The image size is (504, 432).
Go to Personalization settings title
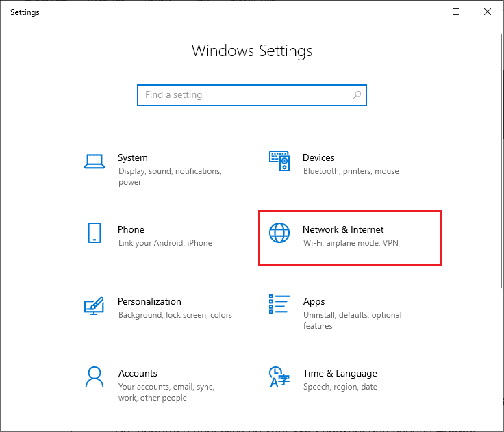point(149,301)
